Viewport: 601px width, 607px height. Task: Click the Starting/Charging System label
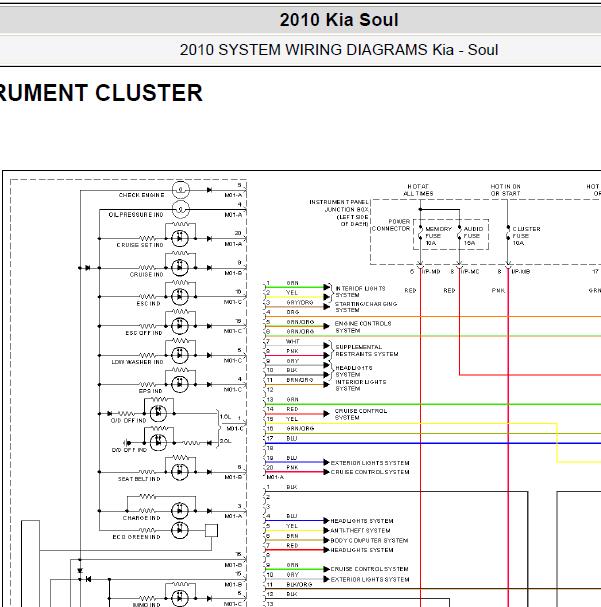tap(366, 307)
